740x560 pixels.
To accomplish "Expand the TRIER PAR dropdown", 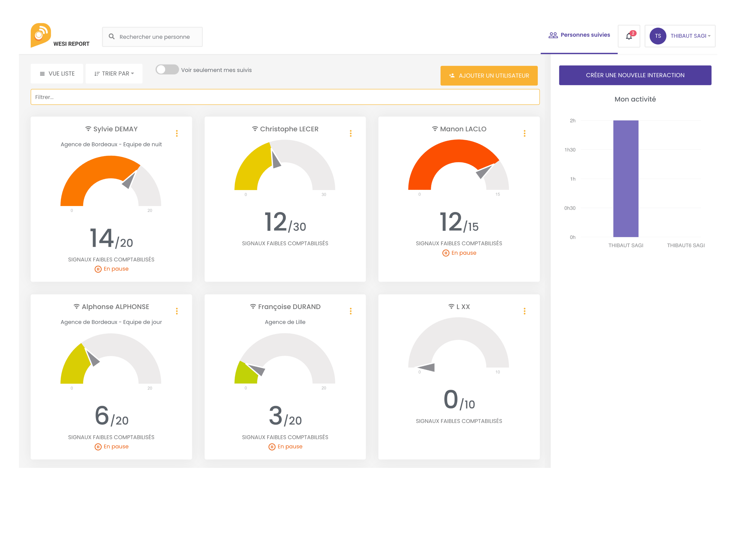I will point(114,74).
